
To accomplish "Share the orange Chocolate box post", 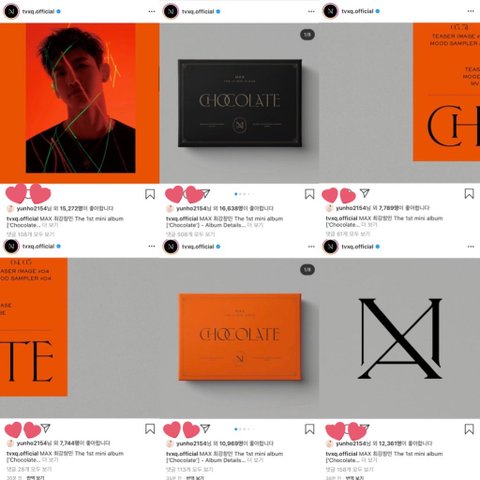I will pos(205,428).
